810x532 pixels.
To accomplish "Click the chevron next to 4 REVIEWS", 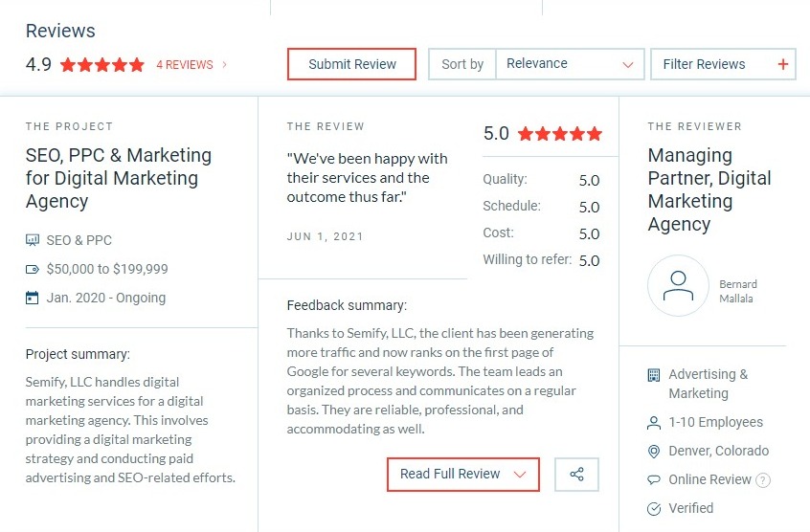I will coord(224,64).
